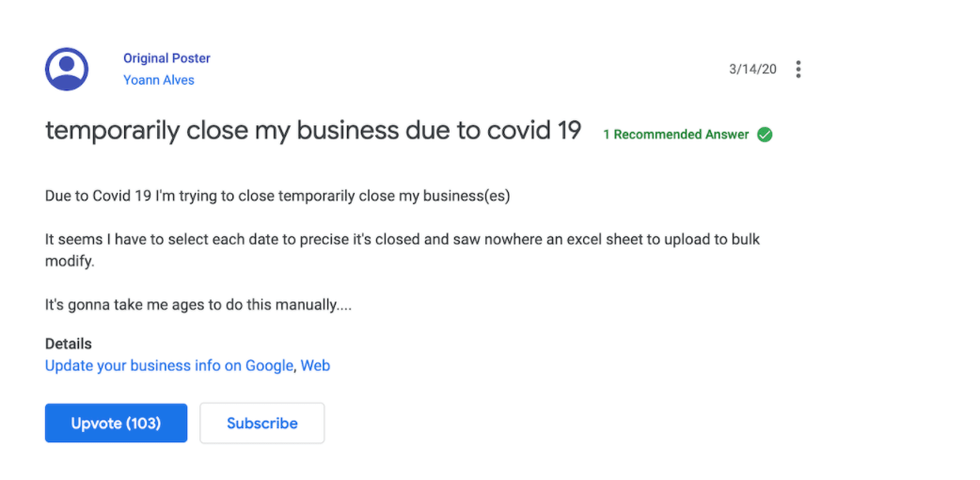Jump to the '1 Recommended Answer' link
Screen dimensions: 980x480
click(x=676, y=135)
